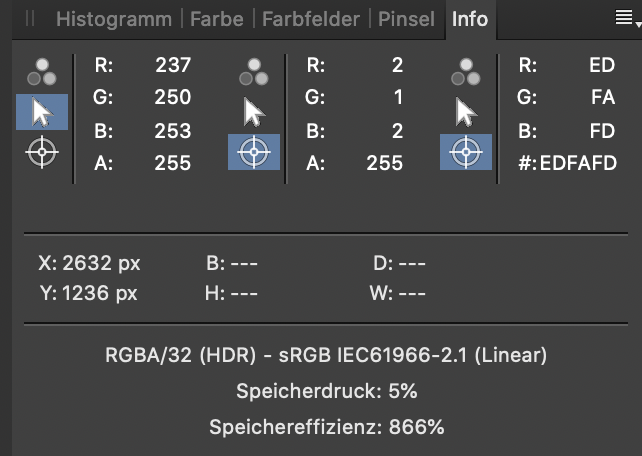Viewport: 642px width, 456px height.
Task: Open color model selector of third sampler
Action: (x=466, y=72)
